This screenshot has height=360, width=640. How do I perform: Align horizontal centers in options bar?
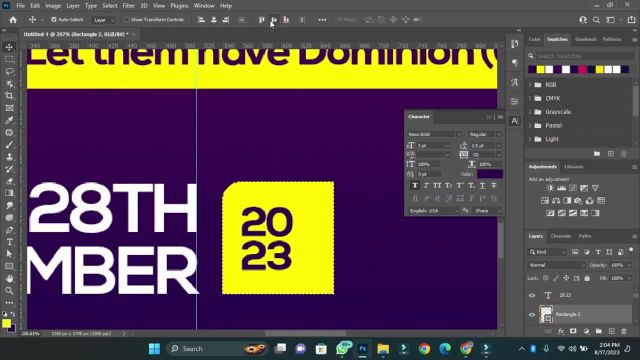(x=213, y=20)
